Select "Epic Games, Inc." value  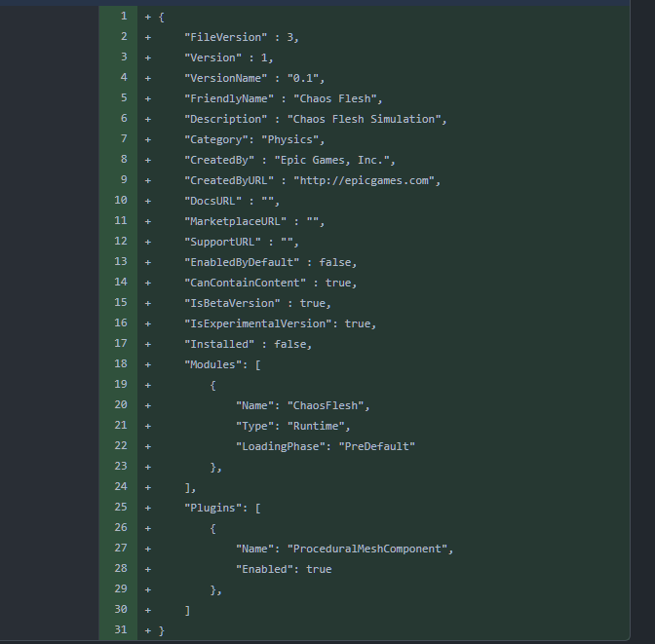pyautogui.click(x=331, y=160)
